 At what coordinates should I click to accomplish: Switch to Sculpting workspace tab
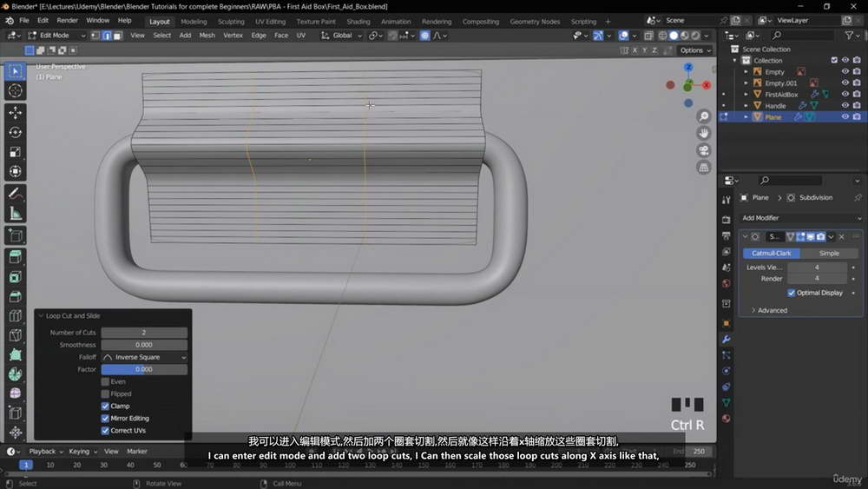click(231, 22)
